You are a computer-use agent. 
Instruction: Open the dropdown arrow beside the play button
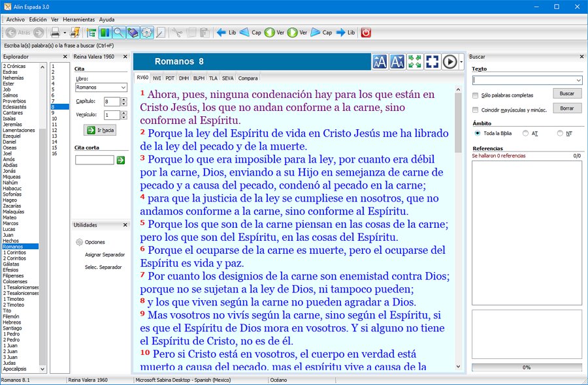pos(462,62)
